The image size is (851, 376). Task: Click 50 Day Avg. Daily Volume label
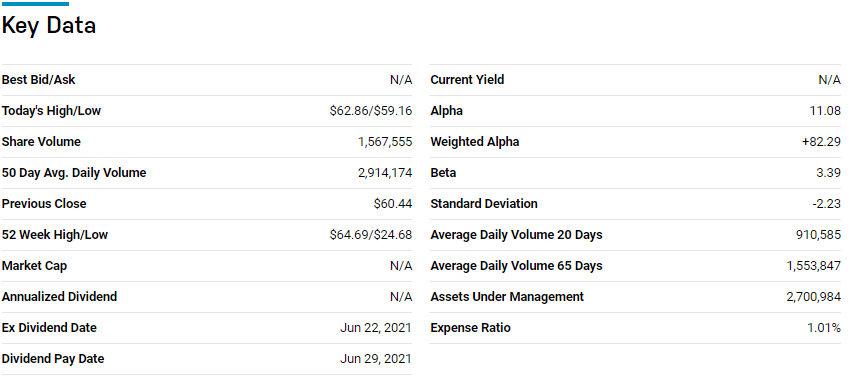[x=74, y=173]
